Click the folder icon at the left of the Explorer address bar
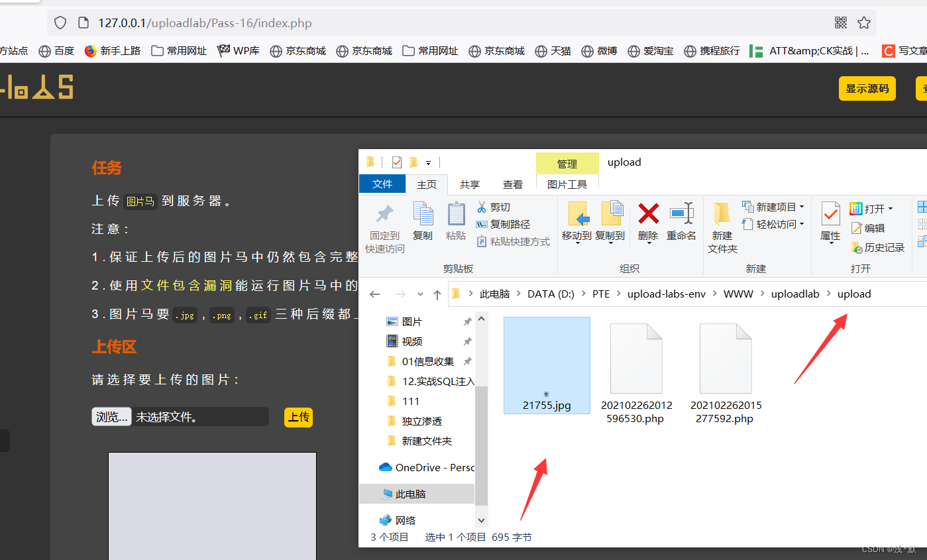 [x=456, y=294]
